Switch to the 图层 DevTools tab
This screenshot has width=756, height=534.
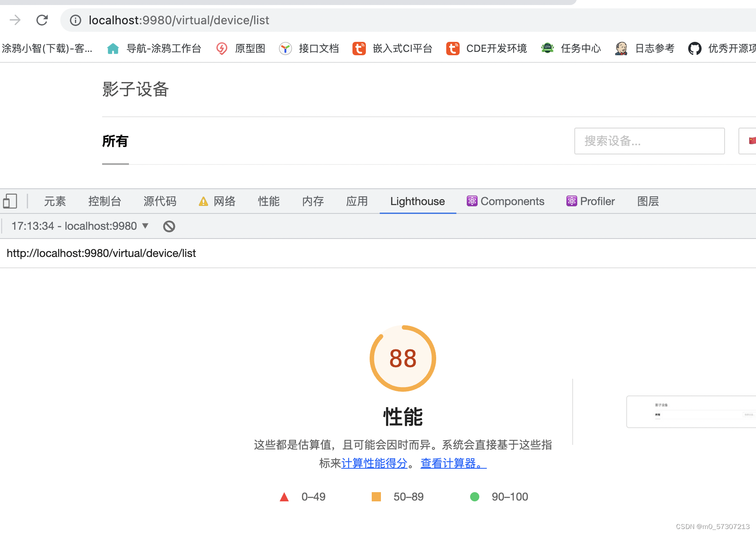point(648,201)
